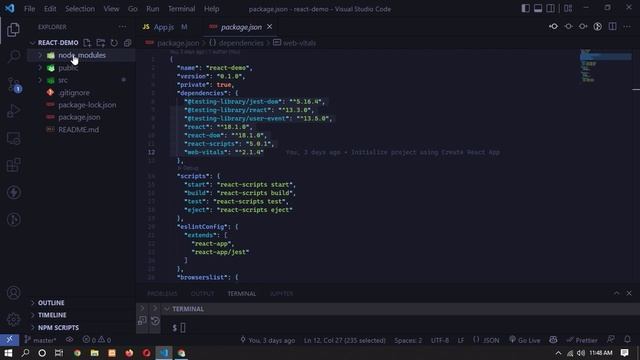Go to previous change icon in editor toolbar
Screen dimensions: 640x360
tap(553, 27)
